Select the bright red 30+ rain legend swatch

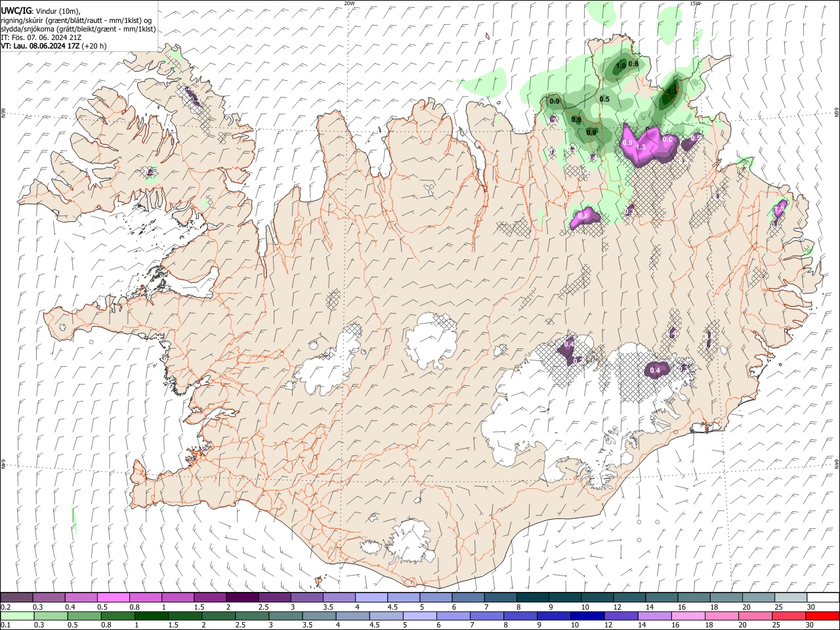(822, 616)
